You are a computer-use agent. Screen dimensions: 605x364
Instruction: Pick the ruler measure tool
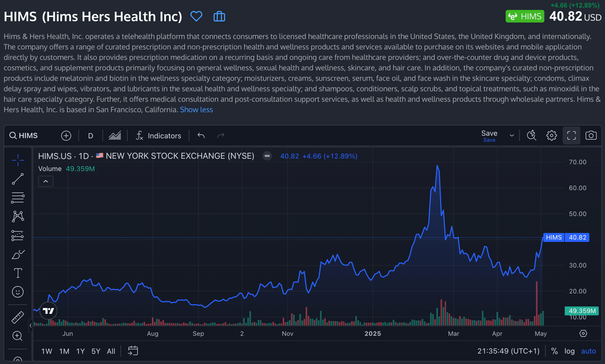18,317
